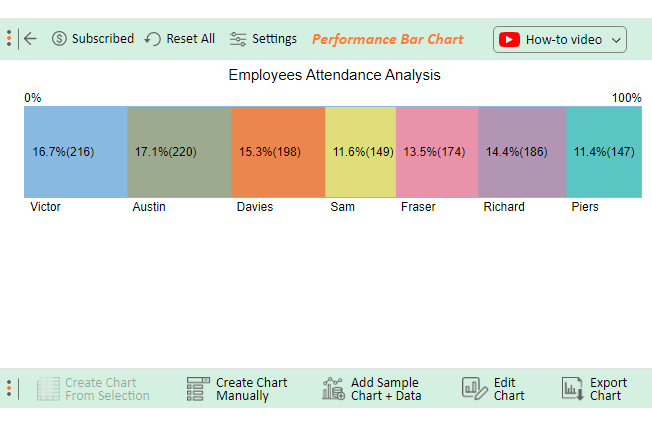The width and height of the screenshot is (652, 426).
Task: Click Edit Chart text
Action: 509,389
